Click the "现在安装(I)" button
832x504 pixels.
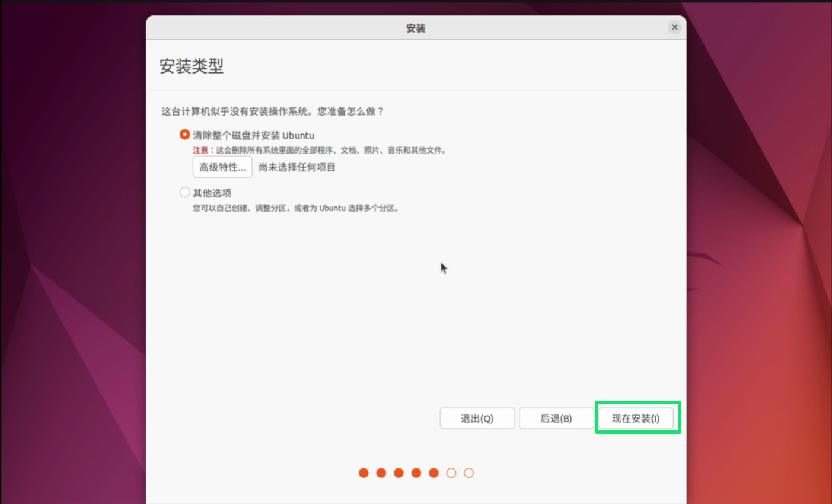(635, 418)
